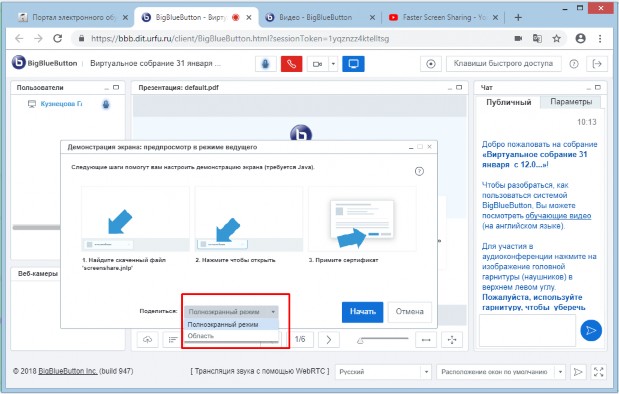This screenshot has height=394, width=619.
Task: Adjust the presentation zoom slider
Action: pyautogui.click(x=382, y=340)
